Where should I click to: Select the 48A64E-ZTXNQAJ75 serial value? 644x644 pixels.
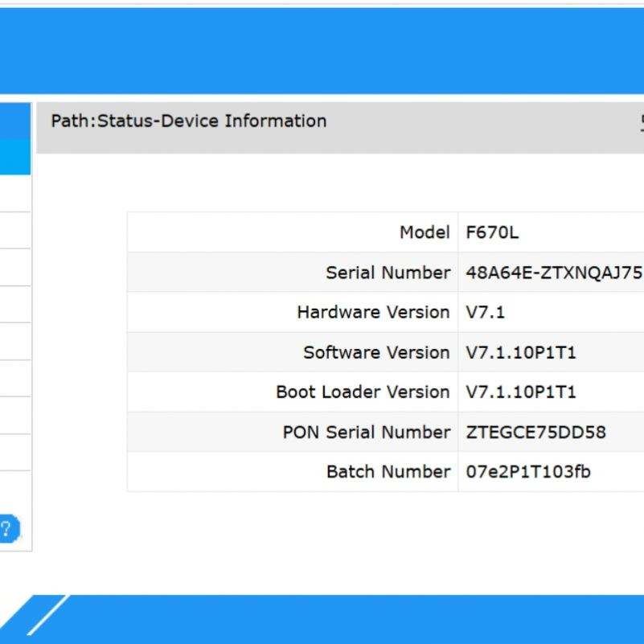tap(553, 273)
